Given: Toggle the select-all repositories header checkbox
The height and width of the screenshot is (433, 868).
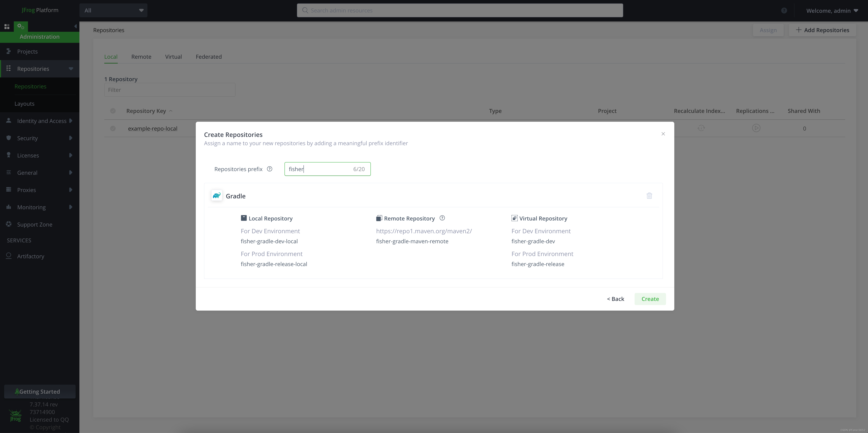Looking at the screenshot, I should (x=113, y=111).
